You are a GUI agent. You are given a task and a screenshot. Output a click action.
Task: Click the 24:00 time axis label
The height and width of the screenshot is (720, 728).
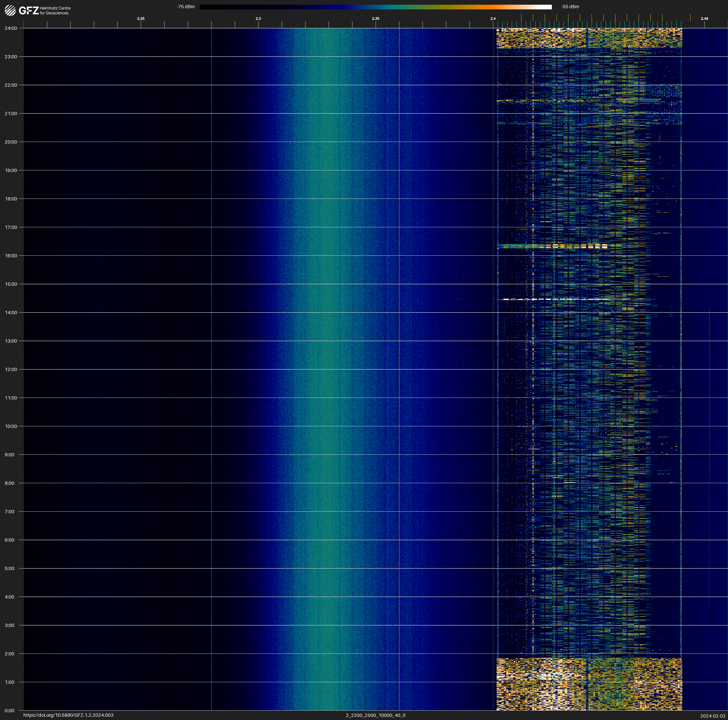pos(11,28)
